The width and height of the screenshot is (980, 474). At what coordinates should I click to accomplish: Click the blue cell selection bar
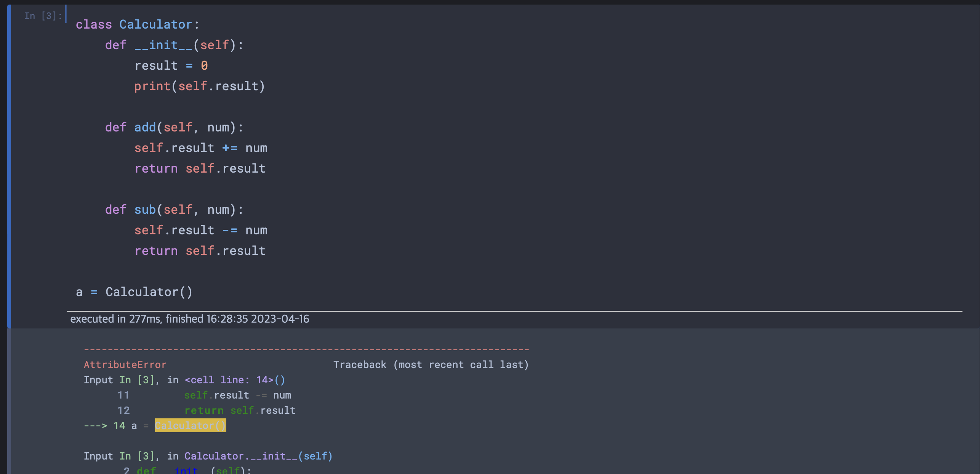[9, 166]
